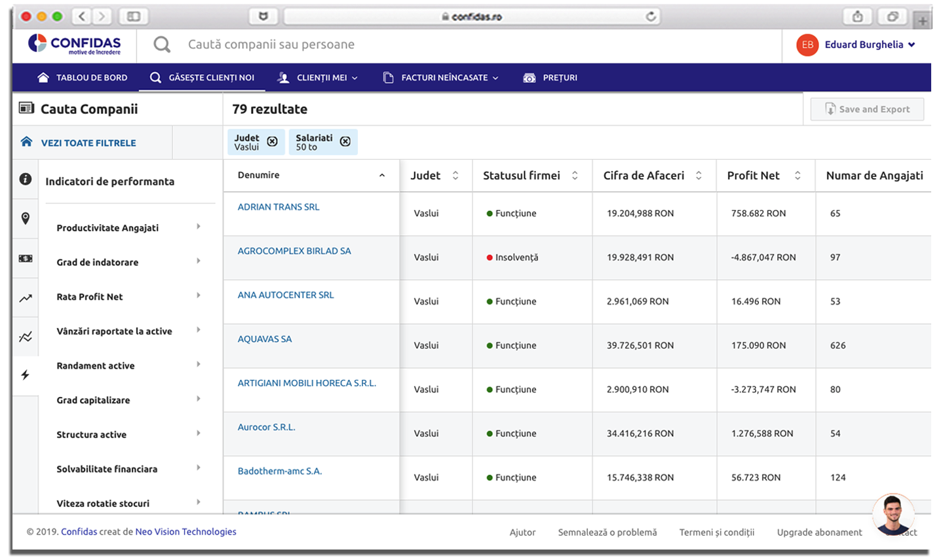Expand Viteza rotatie stocuri filter
The width and height of the screenshot is (943, 560).
[129, 503]
